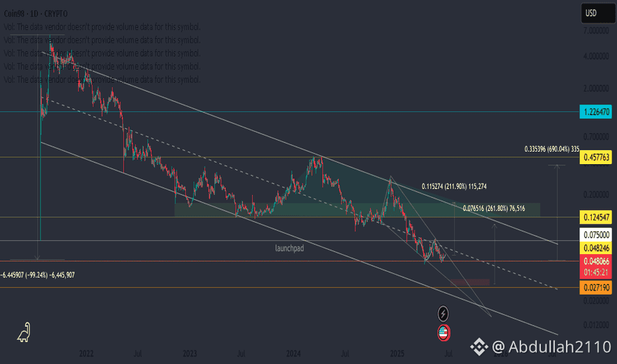Click the 2023 label on time axis
Screen dimensions: 617x364
[189, 353]
